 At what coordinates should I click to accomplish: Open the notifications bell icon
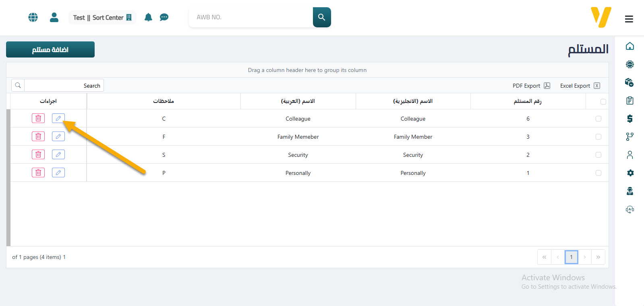point(148,17)
